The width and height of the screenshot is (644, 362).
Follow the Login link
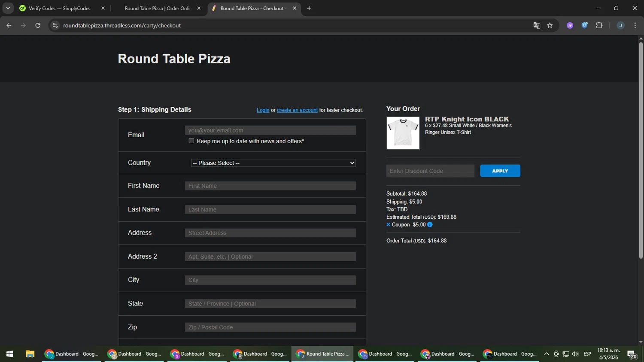click(x=263, y=110)
